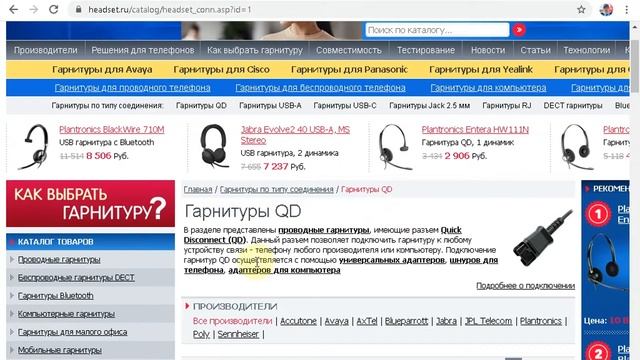Expand Гарнитуры Bluetooth catalog item

click(x=56, y=296)
